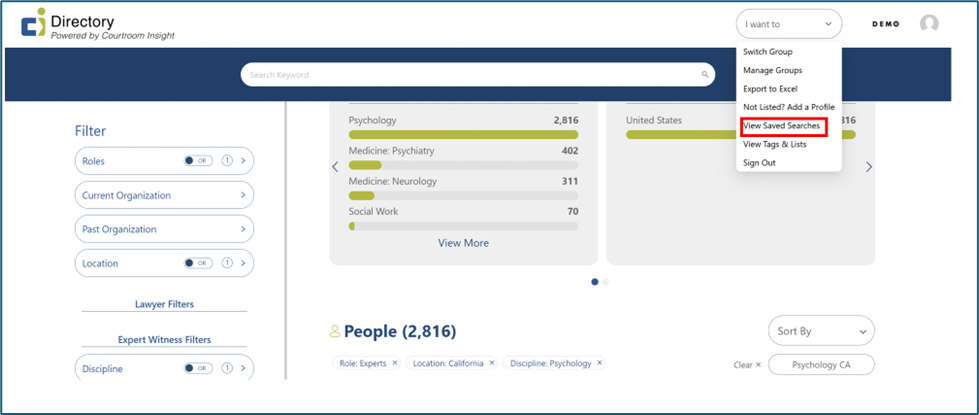Click the search magnifier icon
Viewport: 979px width, 415px height.
click(x=705, y=75)
